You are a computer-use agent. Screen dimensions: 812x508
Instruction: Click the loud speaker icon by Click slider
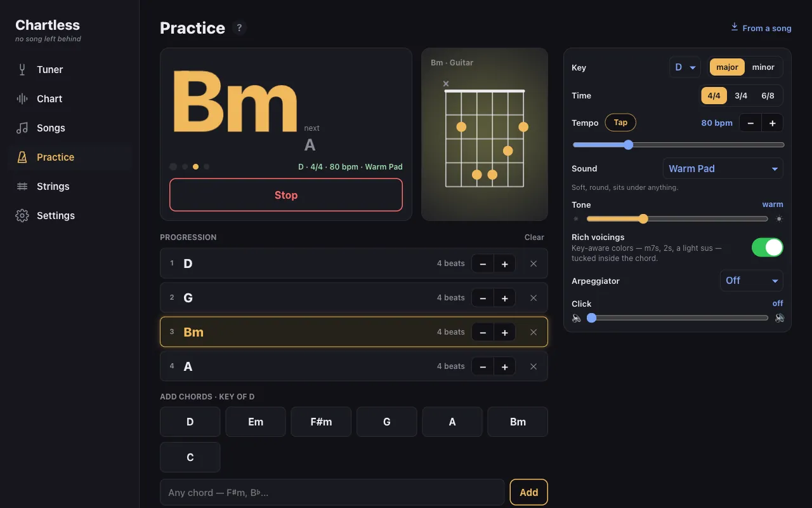(x=780, y=317)
